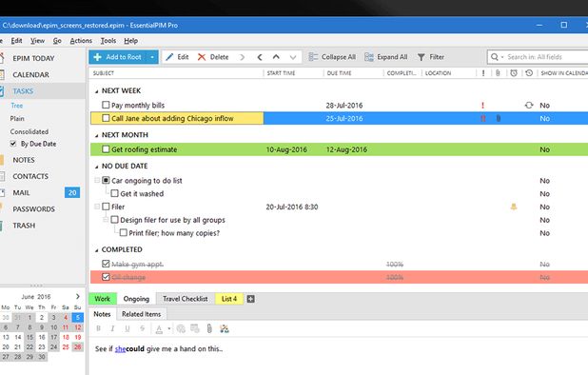Viewport: 588px width, 375px height.
Task: Collapse the NO DUE DATE group
Action: pos(97,167)
